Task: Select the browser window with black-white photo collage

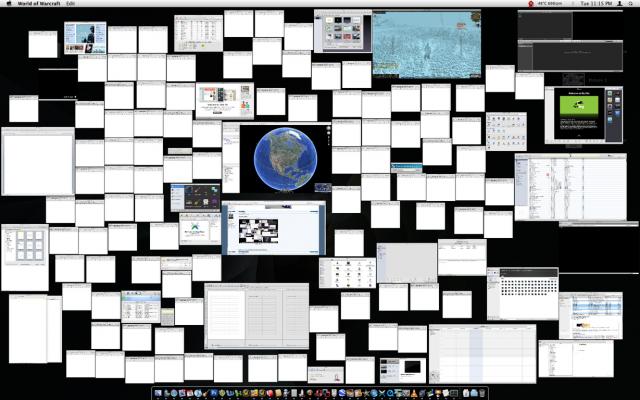Action: point(273,228)
